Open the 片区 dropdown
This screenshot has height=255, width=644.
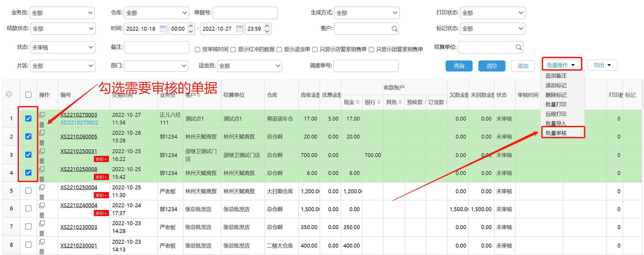[63, 66]
